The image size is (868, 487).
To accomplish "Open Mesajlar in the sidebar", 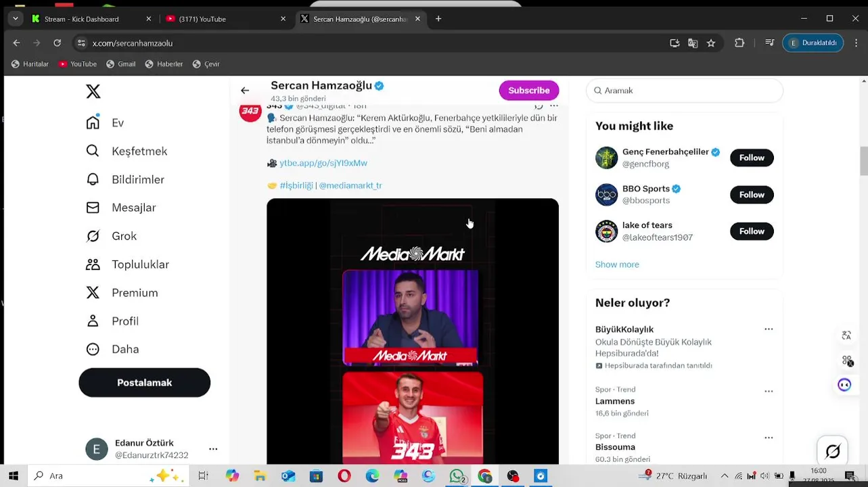I will (121, 208).
